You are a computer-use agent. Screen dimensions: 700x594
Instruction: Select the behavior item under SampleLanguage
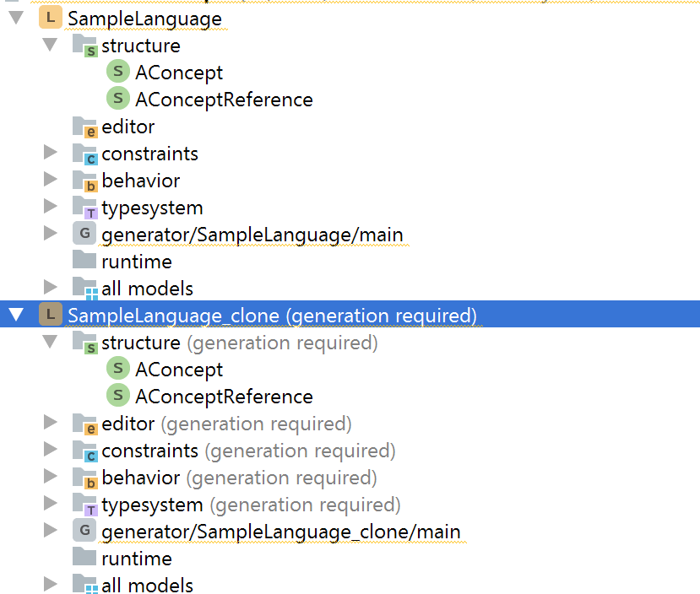(140, 181)
